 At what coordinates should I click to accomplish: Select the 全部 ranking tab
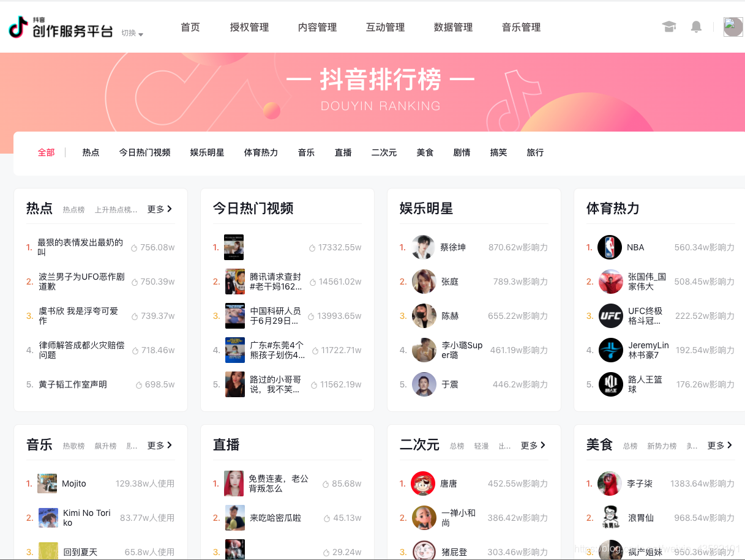pos(46,152)
